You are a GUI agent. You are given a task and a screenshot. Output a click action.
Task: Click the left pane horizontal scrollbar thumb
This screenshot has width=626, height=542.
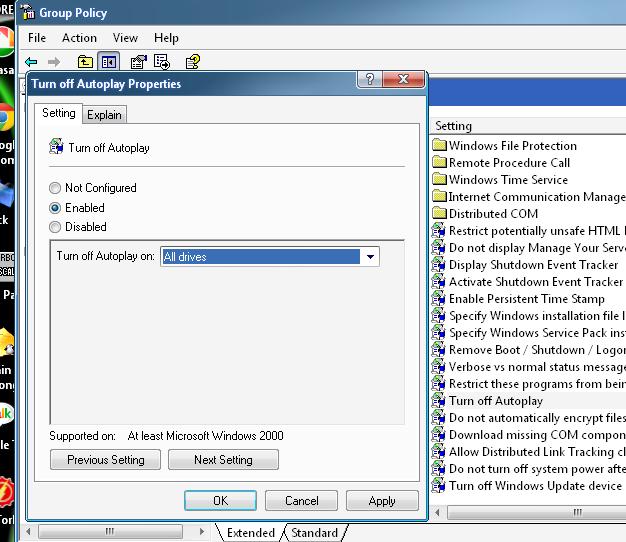(x=110, y=531)
